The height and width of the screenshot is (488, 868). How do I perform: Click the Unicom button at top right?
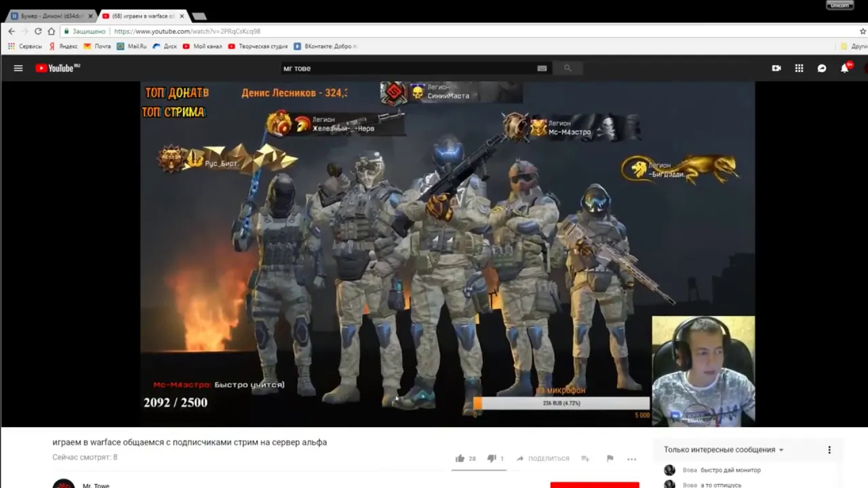point(840,5)
